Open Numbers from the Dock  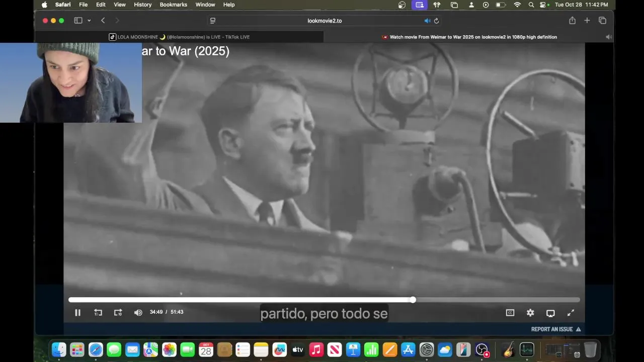pos(371,349)
